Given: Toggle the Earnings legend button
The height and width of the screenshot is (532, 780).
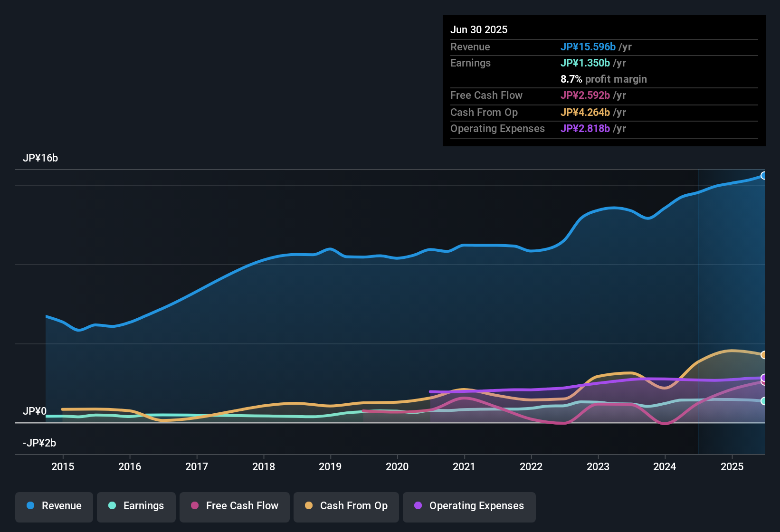Looking at the screenshot, I should click(136, 506).
